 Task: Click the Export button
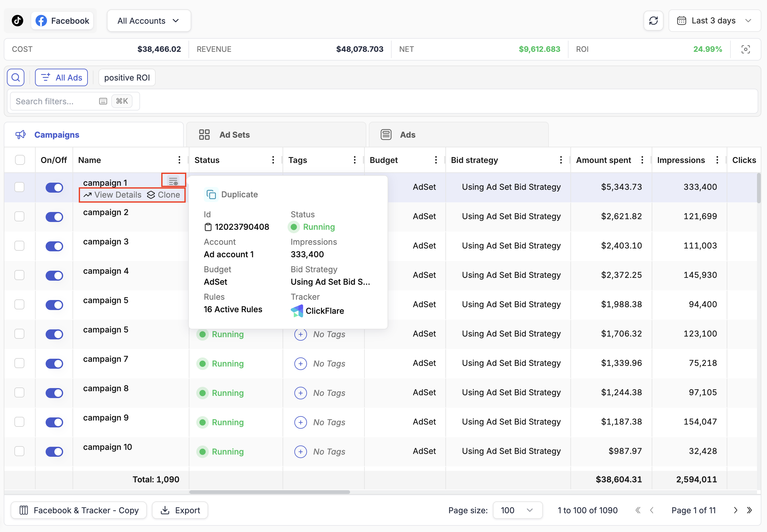point(180,510)
